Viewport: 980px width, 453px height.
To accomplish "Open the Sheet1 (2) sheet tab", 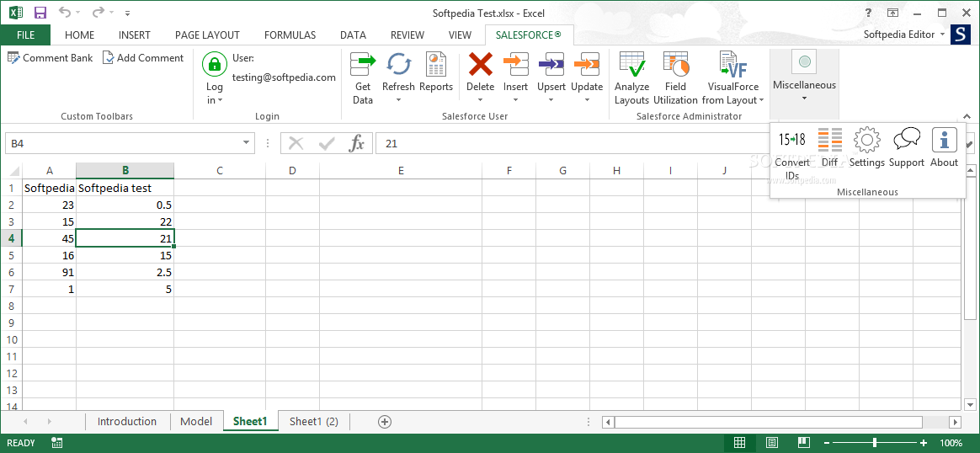I will [x=314, y=422].
